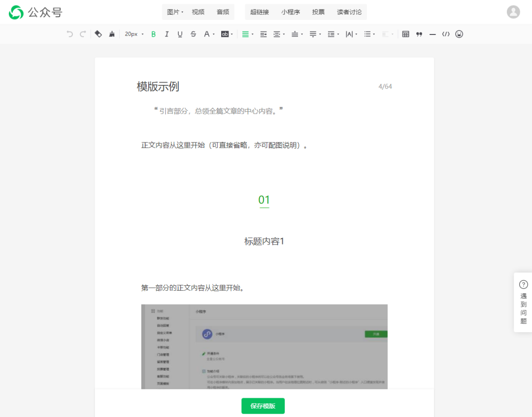Open the both-sides indent dropdown

(x=279, y=34)
